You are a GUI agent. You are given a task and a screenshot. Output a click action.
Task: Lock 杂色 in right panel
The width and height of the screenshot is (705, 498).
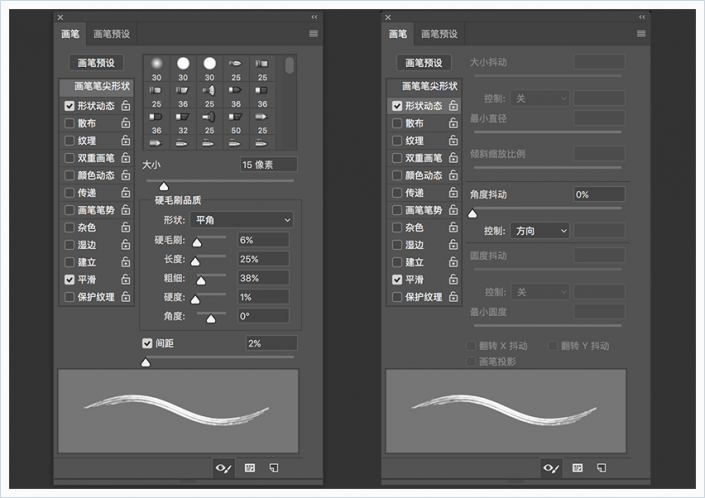point(454,227)
